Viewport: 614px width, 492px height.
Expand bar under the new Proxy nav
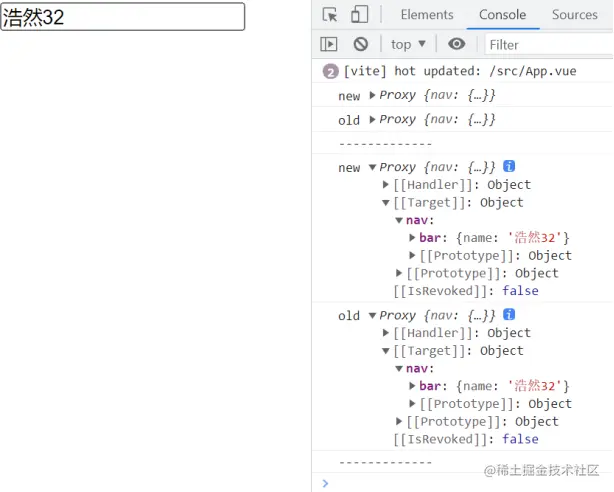coord(412,237)
